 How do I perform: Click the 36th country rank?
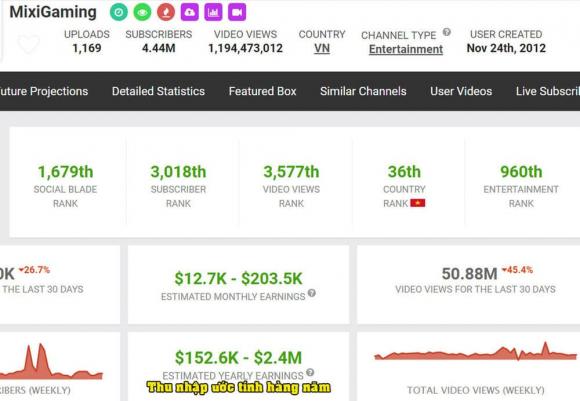tap(404, 172)
